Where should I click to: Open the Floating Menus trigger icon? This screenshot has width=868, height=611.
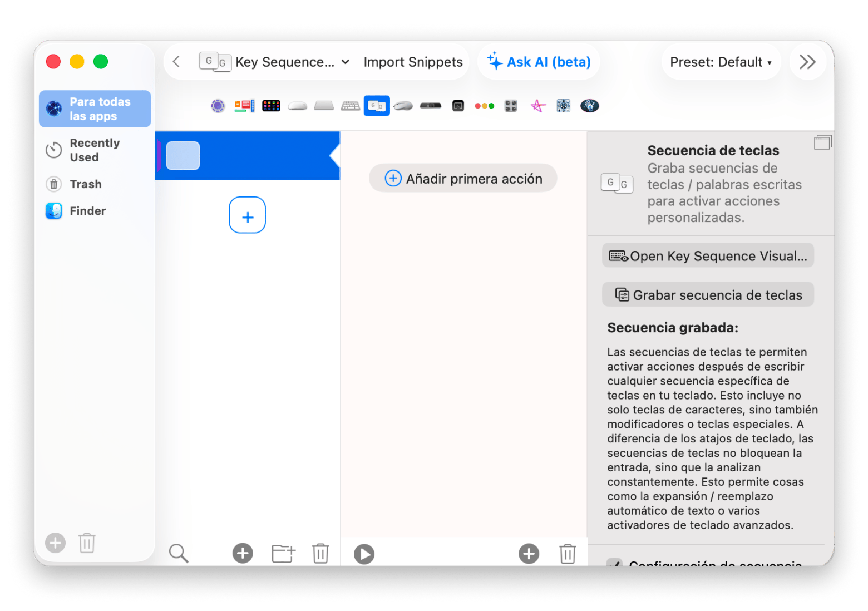click(244, 106)
